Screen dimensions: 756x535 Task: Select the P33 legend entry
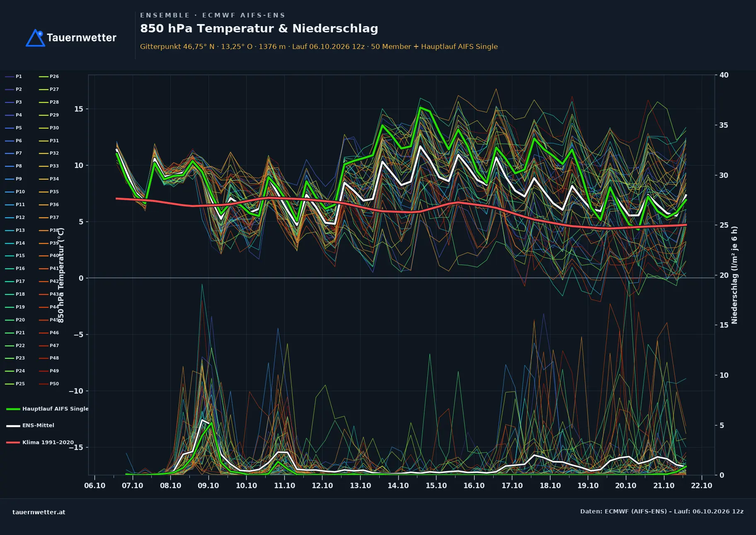click(x=49, y=166)
